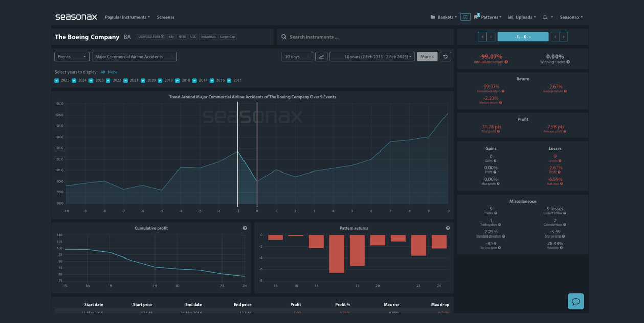Click the reset/undo arrow icon button

pos(445,57)
